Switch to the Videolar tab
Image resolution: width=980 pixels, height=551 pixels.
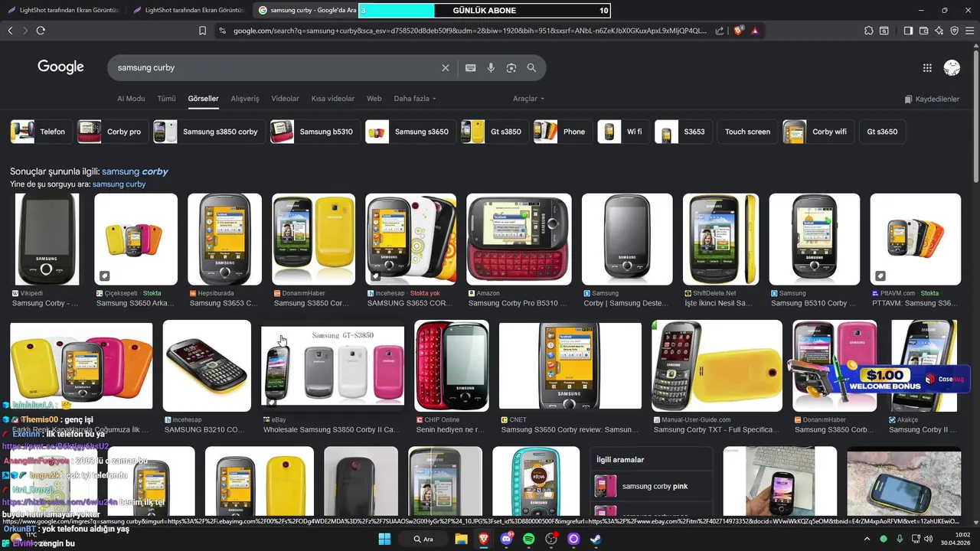tap(286, 99)
